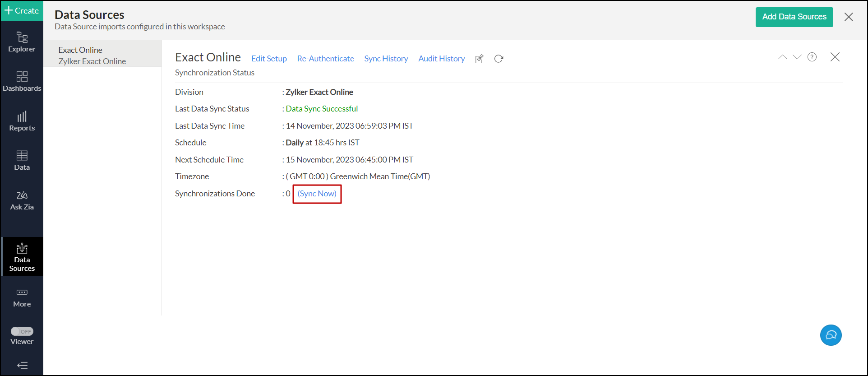Select Data Sources in the sidebar
The height and width of the screenshot is (376, 868).
(x=22, y=257)
